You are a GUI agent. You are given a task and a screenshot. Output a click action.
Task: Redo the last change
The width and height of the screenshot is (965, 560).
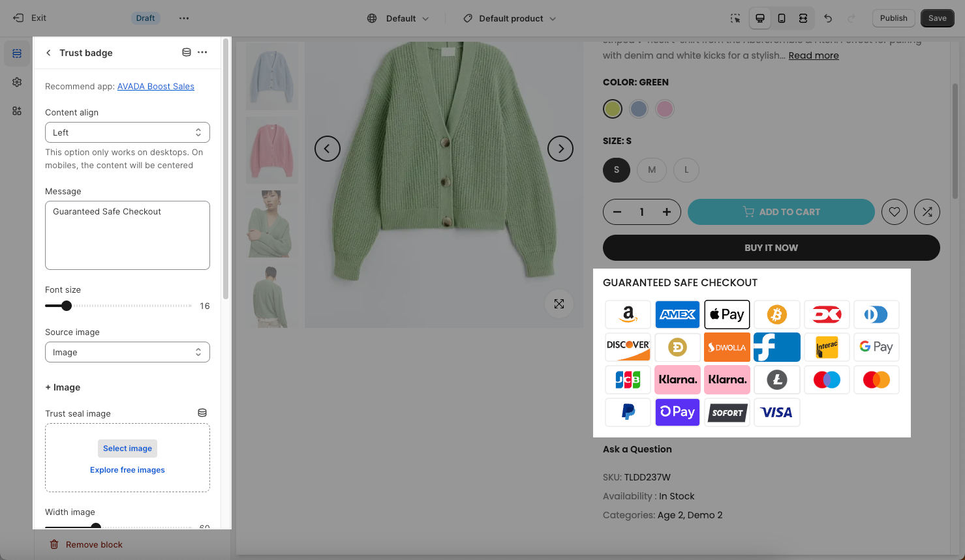[851, 18]
